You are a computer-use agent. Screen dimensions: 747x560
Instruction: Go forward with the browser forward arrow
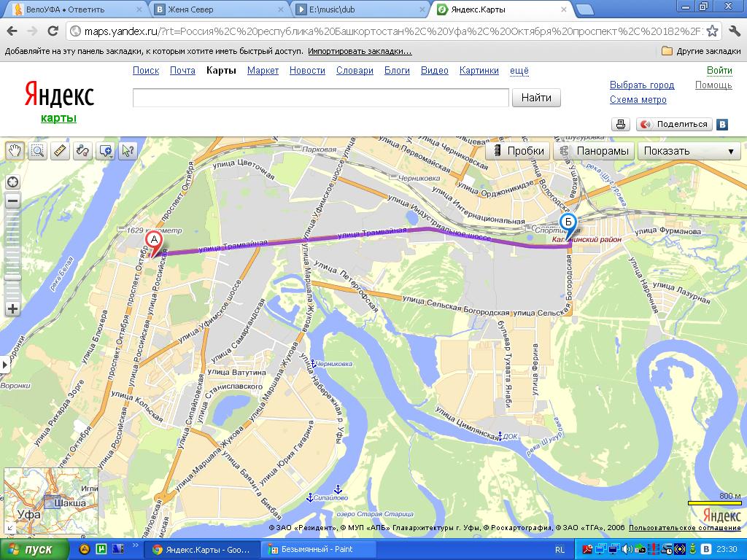[32, 31]
